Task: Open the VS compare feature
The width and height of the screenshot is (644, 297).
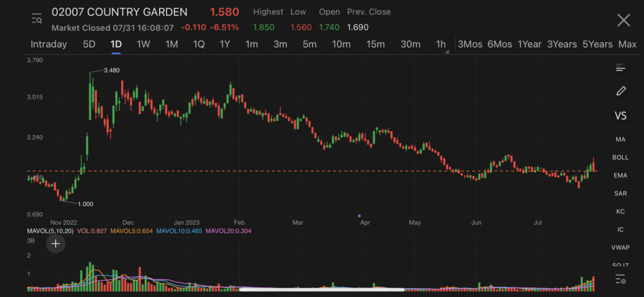Action: pyautogui.click(x=621, y=116)
